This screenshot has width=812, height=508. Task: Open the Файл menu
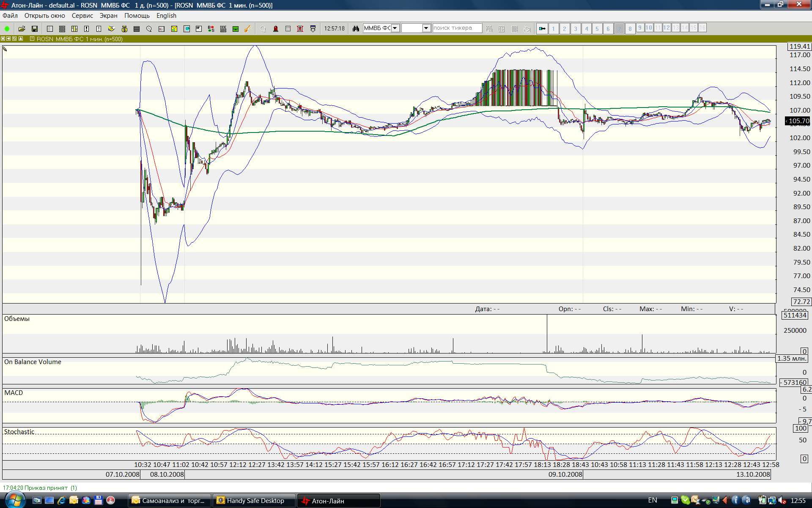[10, 16]
